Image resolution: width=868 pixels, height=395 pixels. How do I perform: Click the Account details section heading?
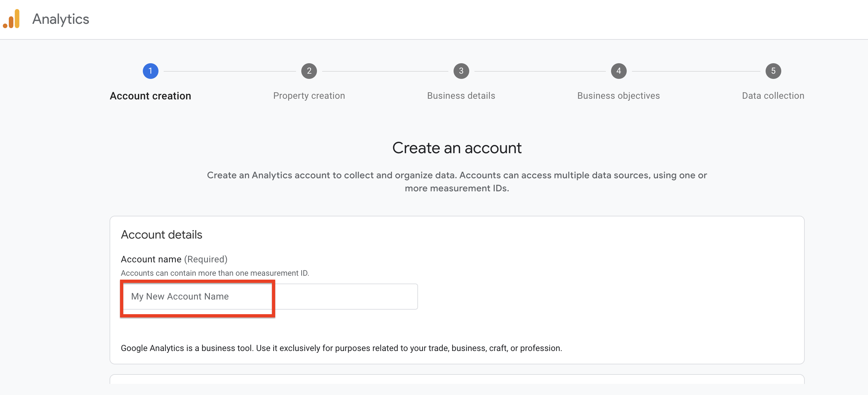161,235
